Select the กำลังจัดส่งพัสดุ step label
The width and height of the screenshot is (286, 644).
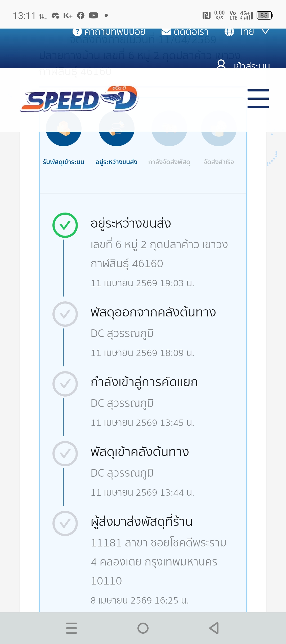[169, 162]
